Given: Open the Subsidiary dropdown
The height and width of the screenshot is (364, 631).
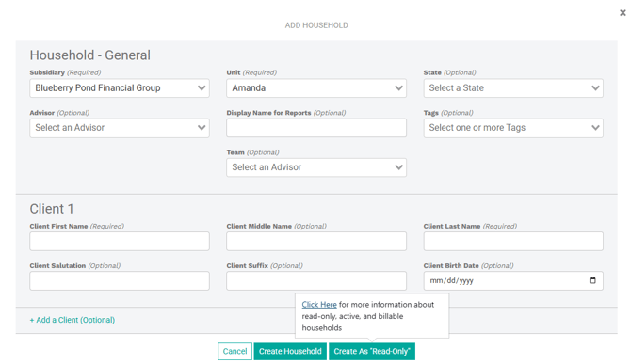Looking at the screenshot, I should (120, 88).
